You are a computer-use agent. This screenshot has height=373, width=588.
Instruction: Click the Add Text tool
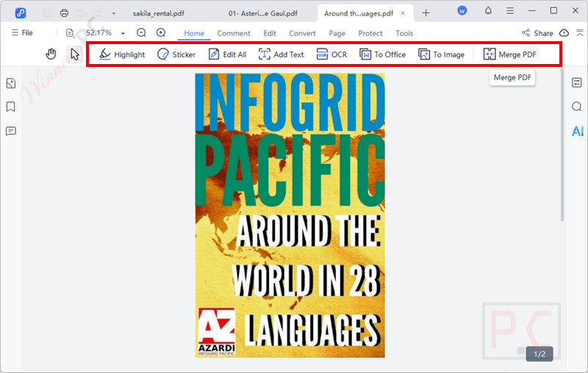click(x=282, y=54)
